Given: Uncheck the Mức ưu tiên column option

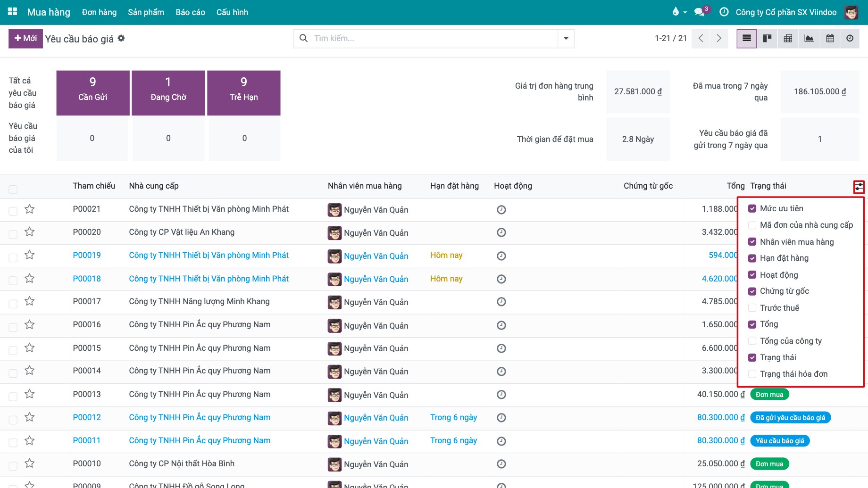Looking at the screenshot, I should pos(752,208).
